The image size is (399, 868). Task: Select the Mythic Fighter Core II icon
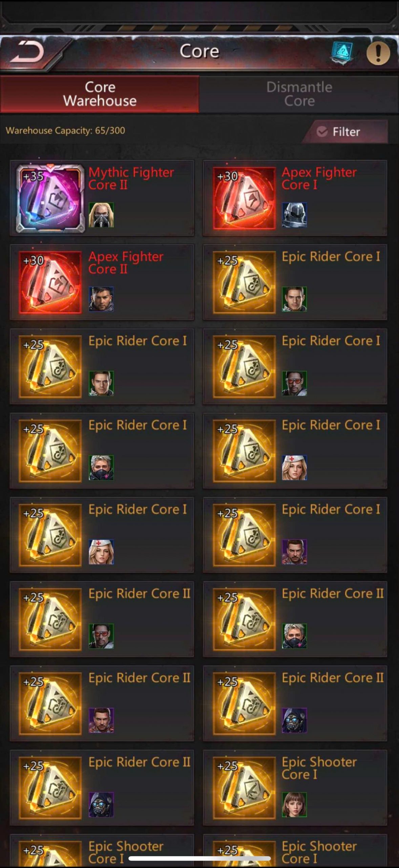(x=50, y=198)
